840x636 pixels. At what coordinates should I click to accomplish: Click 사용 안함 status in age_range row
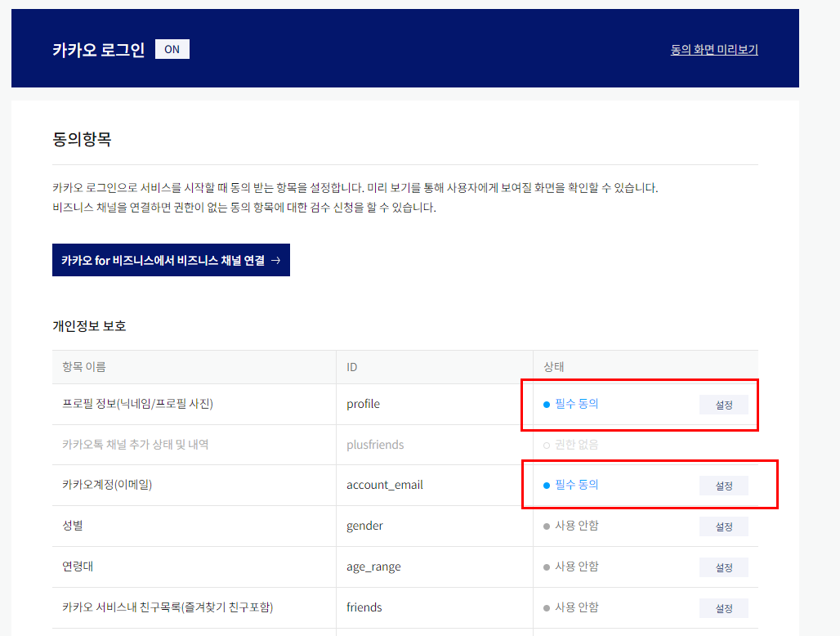click(576, 567)
